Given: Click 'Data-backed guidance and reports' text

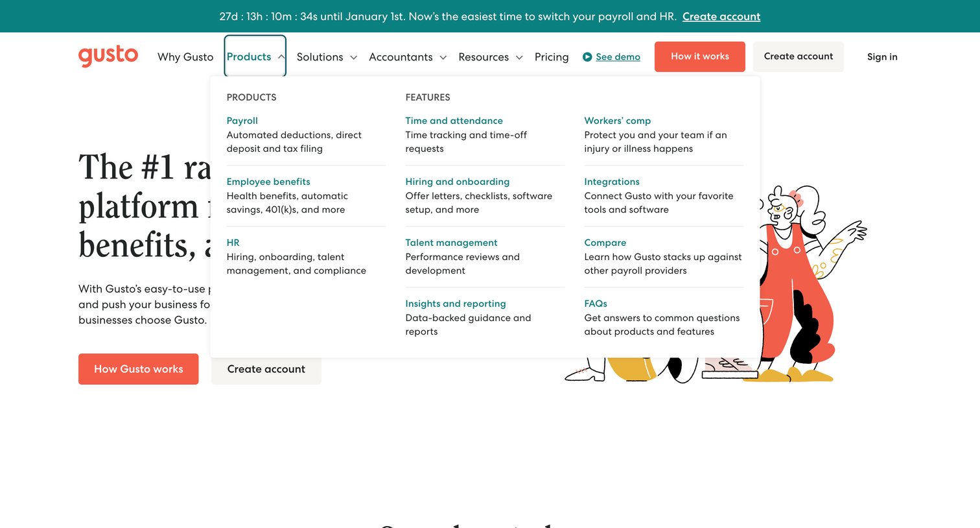Looking at the screenshot, I should tap(468, 325).
